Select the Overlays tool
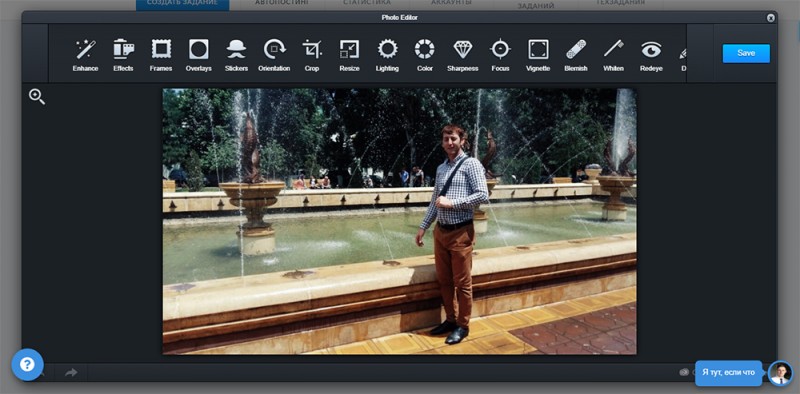The height and width of the screenshot is (394, 800). click(198, 55)
